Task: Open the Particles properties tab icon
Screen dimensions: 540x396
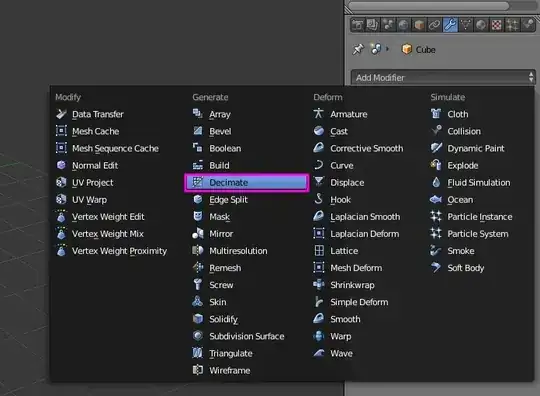Action: pos(512,25)
